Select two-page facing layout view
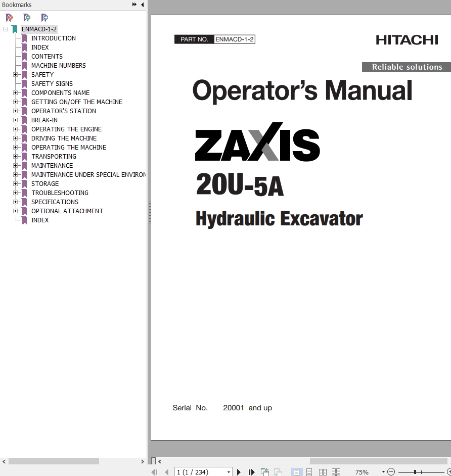The height and width of the screenshot is (476, 451). pyautogui.click(x=323, y=472)
